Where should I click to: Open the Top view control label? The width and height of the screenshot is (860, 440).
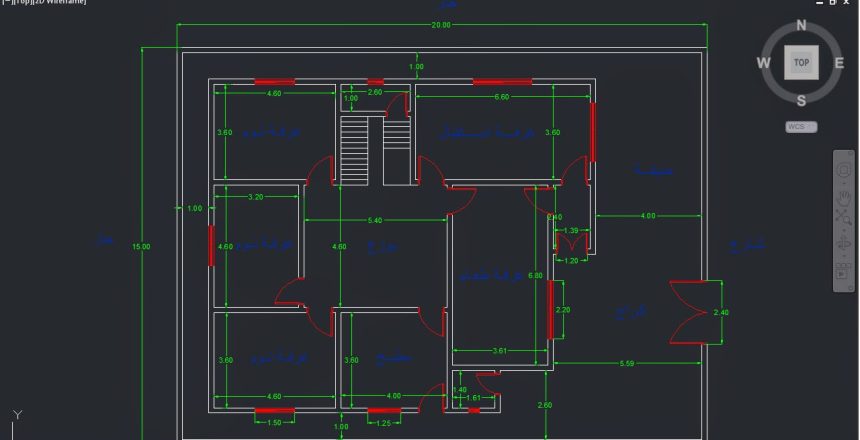(22, 2)
